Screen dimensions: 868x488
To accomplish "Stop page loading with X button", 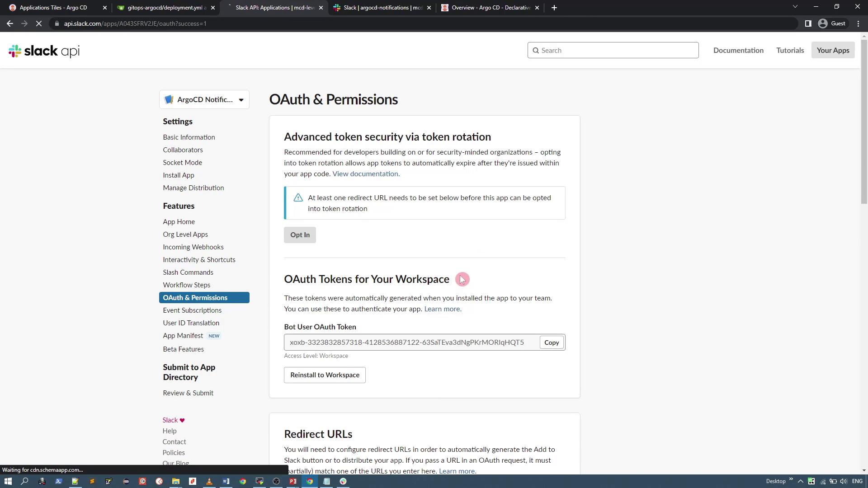I will click(x=39, y=23).
